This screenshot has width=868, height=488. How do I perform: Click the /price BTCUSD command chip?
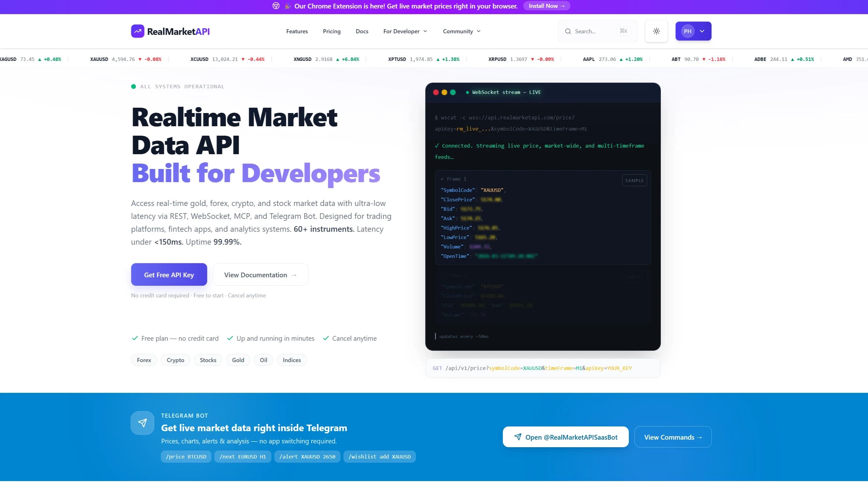tap(186, 456)
